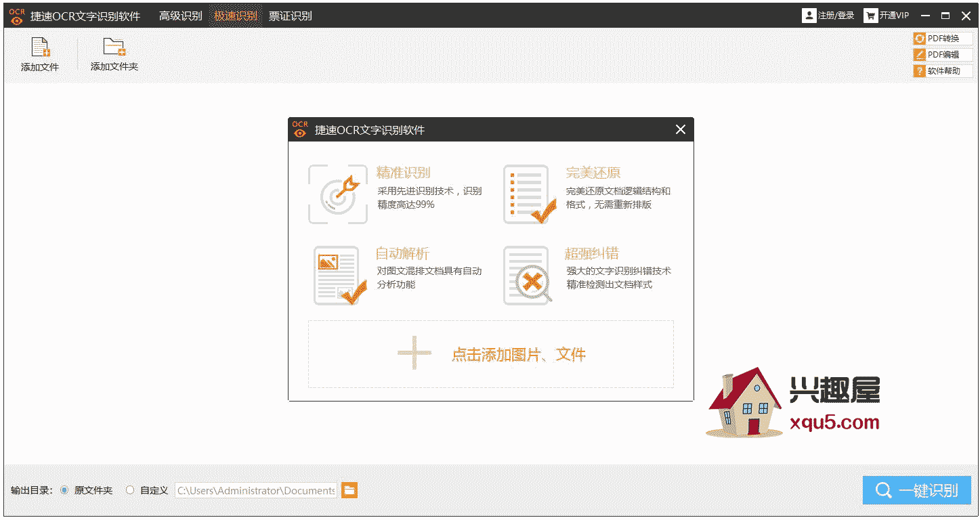Viewport: 980px width, 520px height.
Task: Select 原文件夹 output radio button
Action: pyautogui.click(x=64, y=490)
